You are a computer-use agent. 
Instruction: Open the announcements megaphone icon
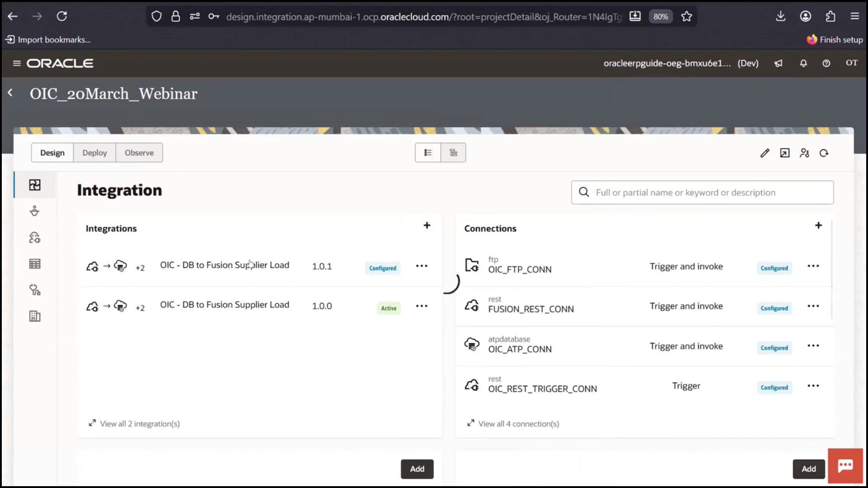[x=778, y=63]
